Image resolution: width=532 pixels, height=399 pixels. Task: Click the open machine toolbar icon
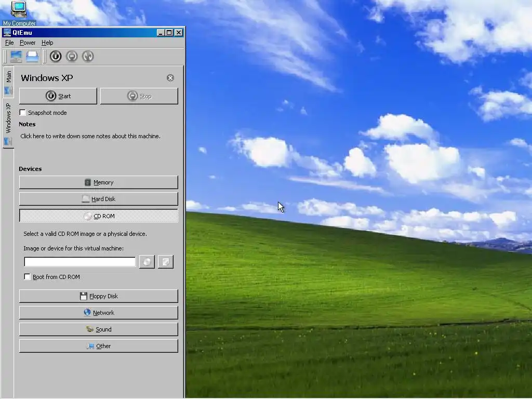click(32, 56)
